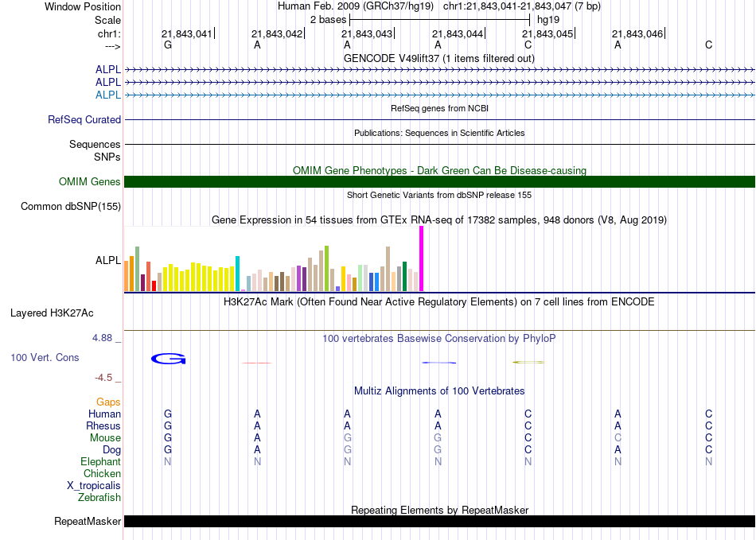This screenshot has height=540, width=756.
Task: Open the GTEx Gene Expression in 54 tissues title
Action: [439, 220]
